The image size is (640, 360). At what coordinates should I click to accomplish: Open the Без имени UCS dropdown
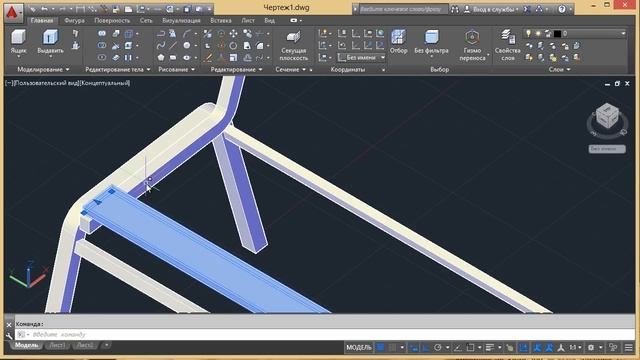pos(362,58)
